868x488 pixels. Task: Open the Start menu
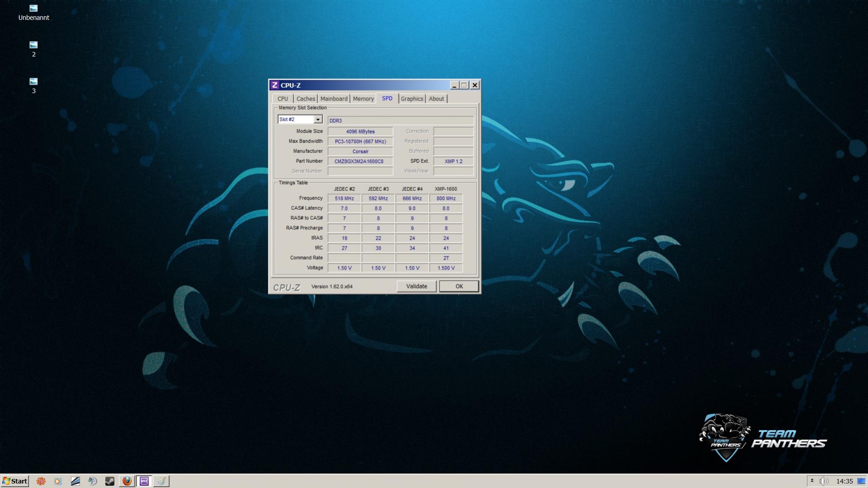tap(15, 481)
